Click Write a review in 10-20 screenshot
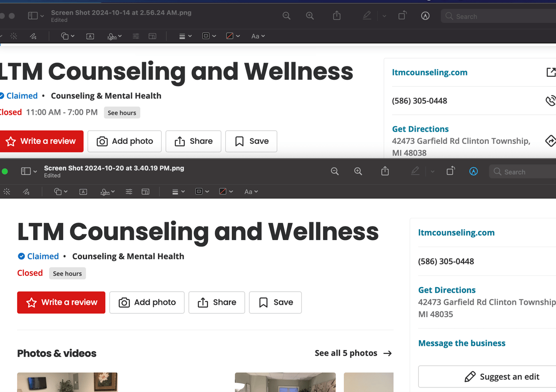This screenshot has width=556, height=392. click(61, 302)
